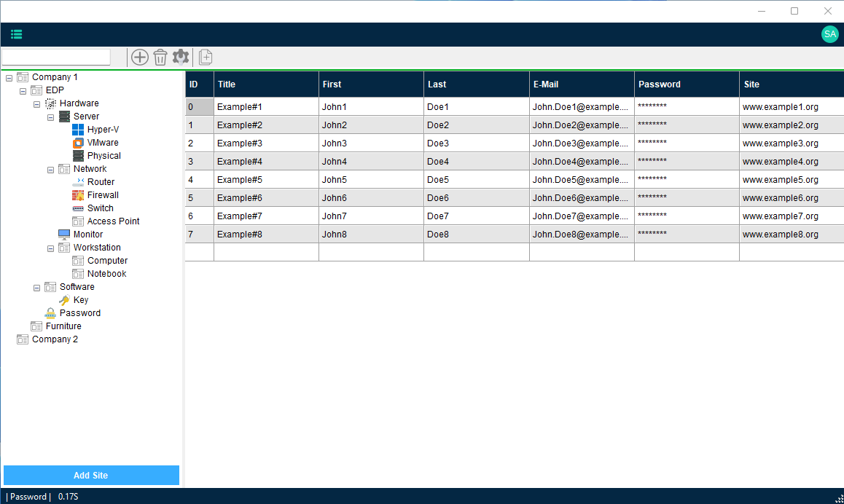Click the VMware tree icon
Viewport: 844px width, 504px height.
pos(78,143)
